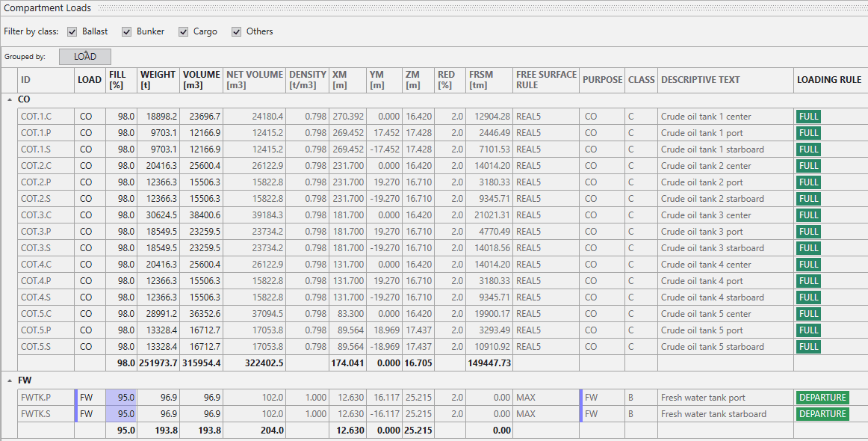Select the COT.2.C row ID cell
This screenshot has width=868, height=441.
[x=46, y=166]
